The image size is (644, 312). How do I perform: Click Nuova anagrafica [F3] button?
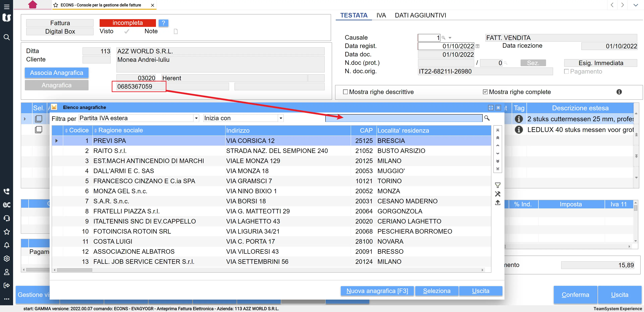(377, 291)
